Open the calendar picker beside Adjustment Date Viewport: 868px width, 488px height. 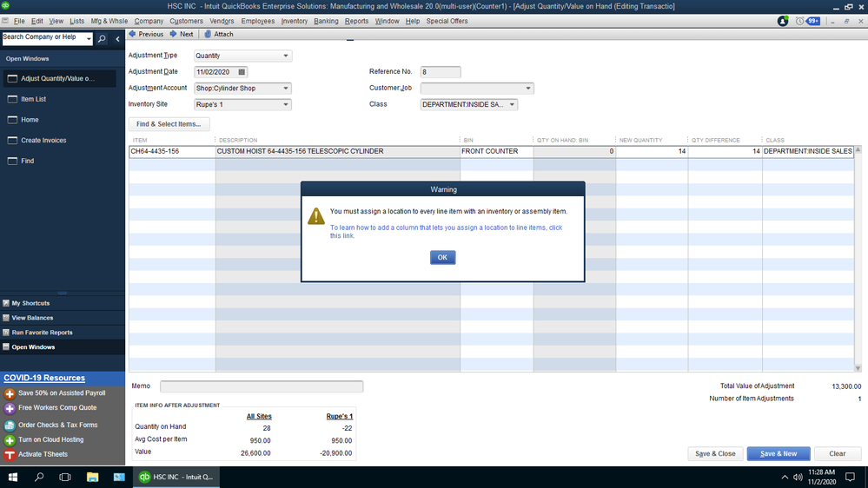click(x=242, y=72)
